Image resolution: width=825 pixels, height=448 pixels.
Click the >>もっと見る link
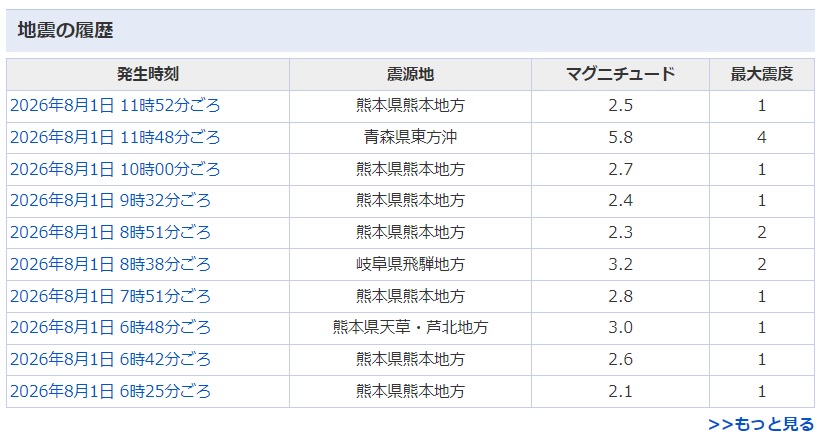coord(761,424)
